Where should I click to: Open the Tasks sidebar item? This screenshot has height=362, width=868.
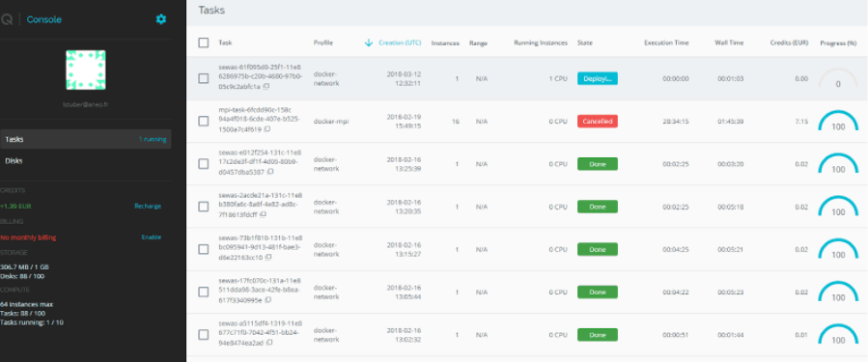pyautogui.click(x=86, y=139)
